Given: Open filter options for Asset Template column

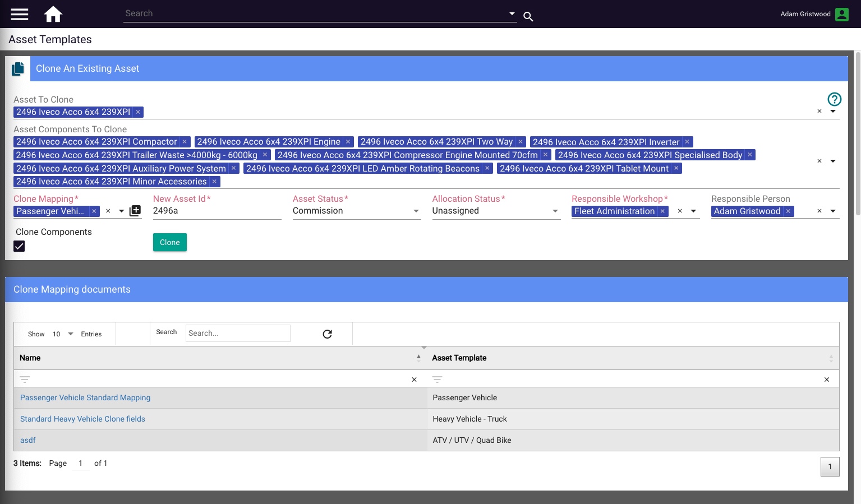Looking at the screenshot, I should (x=438, y=380).
